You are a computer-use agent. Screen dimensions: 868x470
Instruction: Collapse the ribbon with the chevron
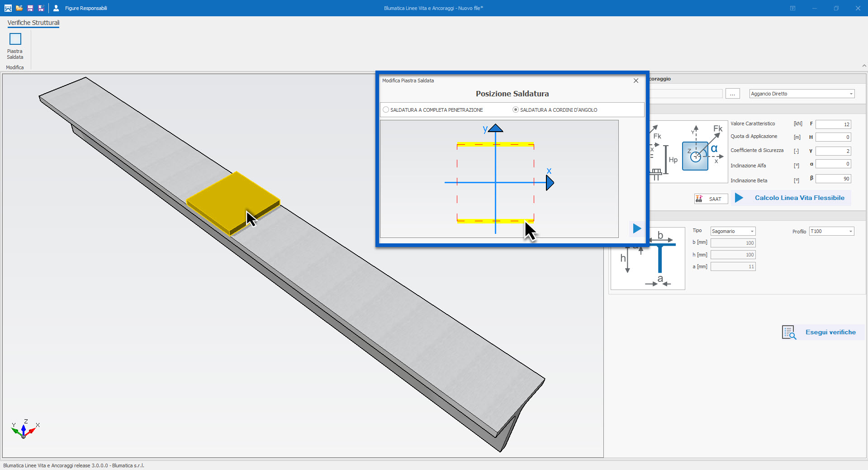coord(864,66)
